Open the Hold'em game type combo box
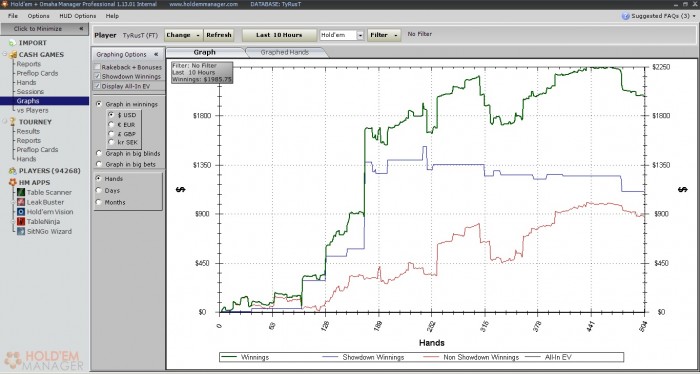Screen dimensions: 700x374 pyautogui.click(x=342, y=35)
